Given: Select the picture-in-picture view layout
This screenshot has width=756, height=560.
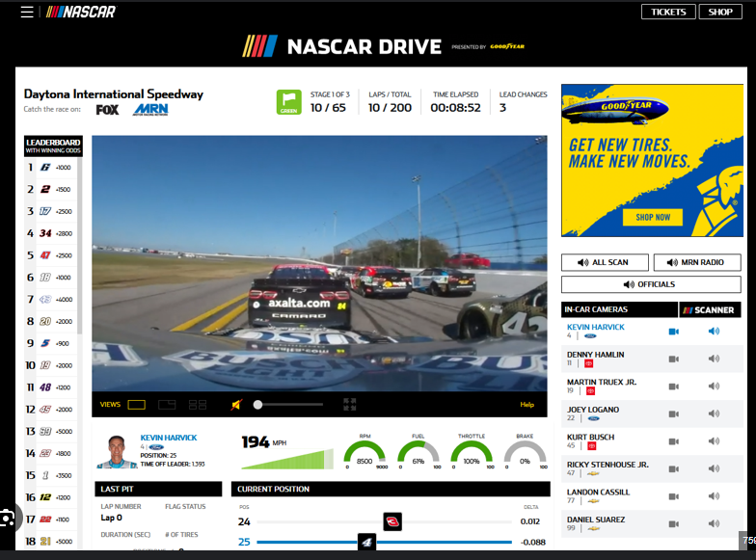Looking at the screenshot, I should (167, 405).
